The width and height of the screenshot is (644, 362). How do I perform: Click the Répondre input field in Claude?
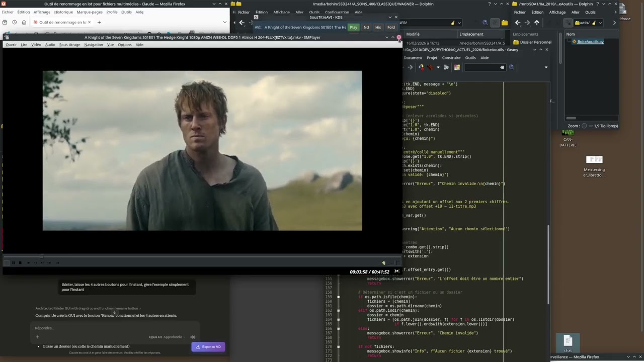(115, 328)
